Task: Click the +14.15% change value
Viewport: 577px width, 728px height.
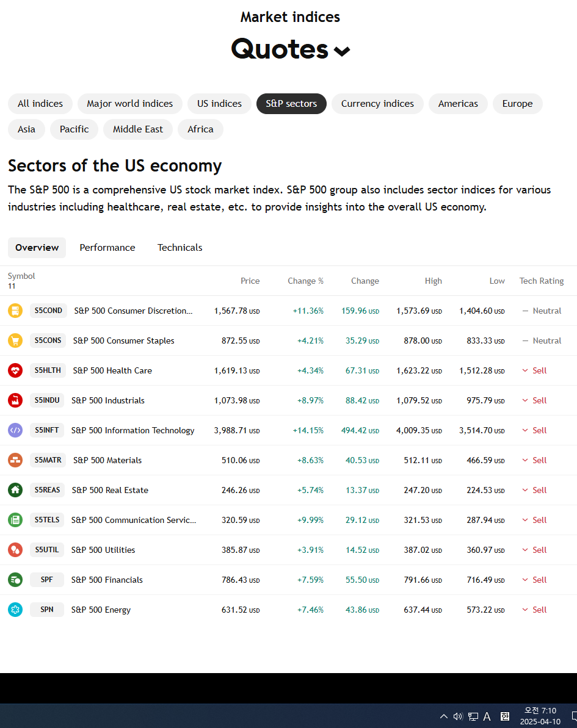Action: point(308,430)
